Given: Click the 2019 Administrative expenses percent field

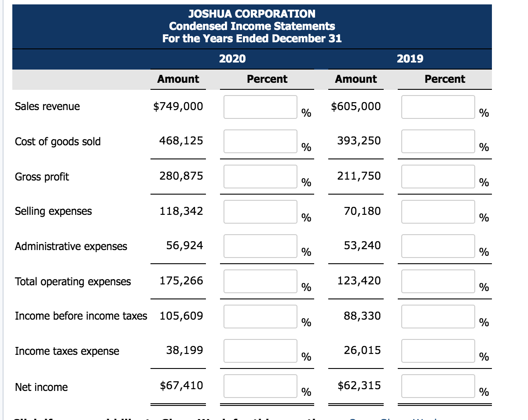Looking at the screenshot, I should click(438, 246).
